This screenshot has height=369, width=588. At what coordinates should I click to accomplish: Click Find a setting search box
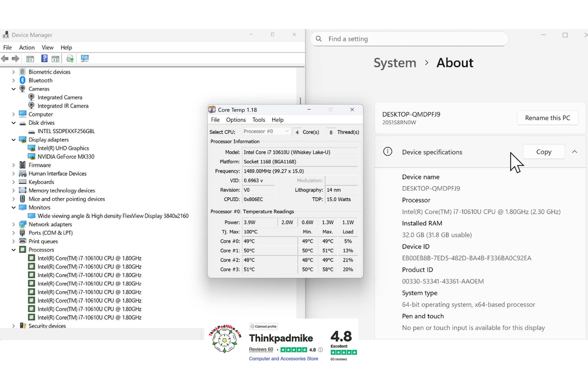click(409, 39)
